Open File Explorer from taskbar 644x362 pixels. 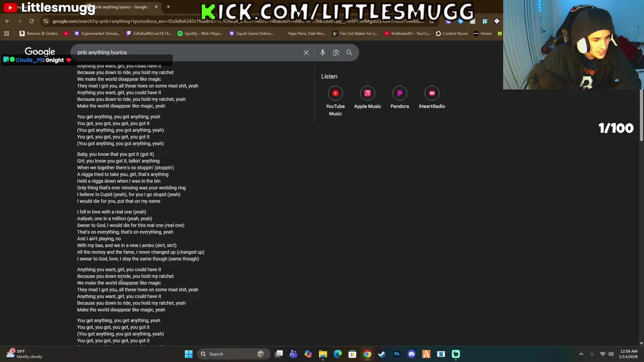coord(323,354)
